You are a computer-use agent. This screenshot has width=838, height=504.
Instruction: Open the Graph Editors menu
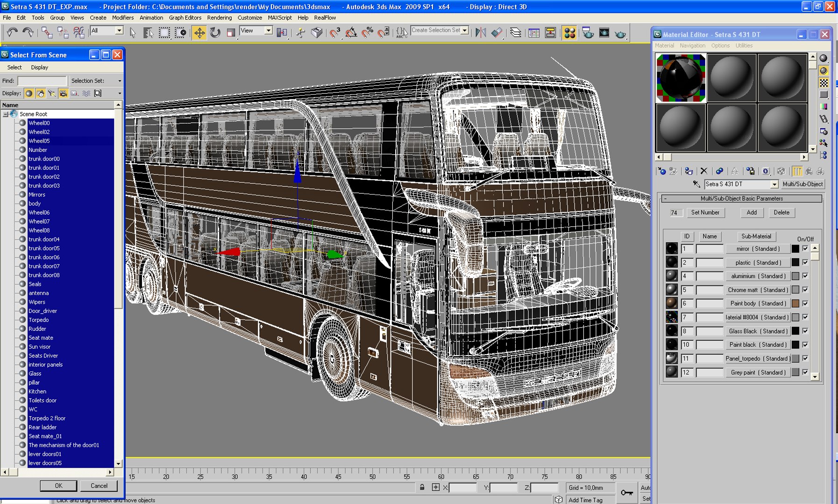[x=185, y=18]
